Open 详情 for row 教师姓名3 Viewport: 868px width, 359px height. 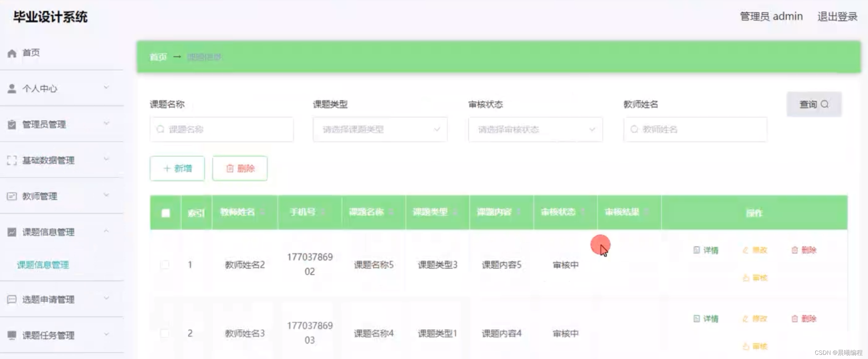706,319
